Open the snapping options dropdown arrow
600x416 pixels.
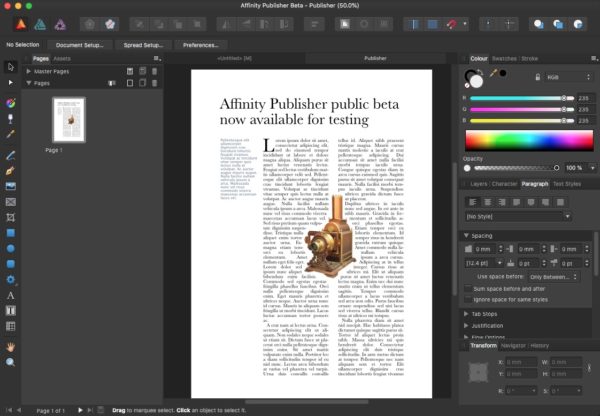click(x=465, y=24)
